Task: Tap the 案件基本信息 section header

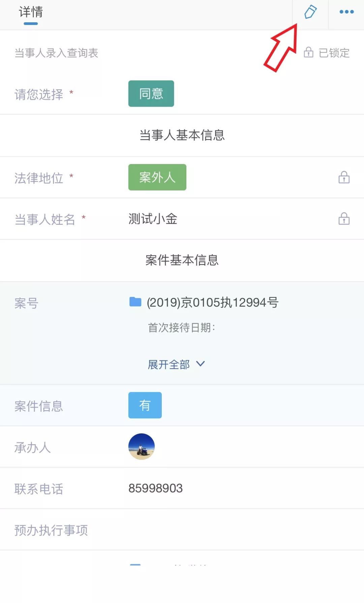Action: click(x=182, y=260)
